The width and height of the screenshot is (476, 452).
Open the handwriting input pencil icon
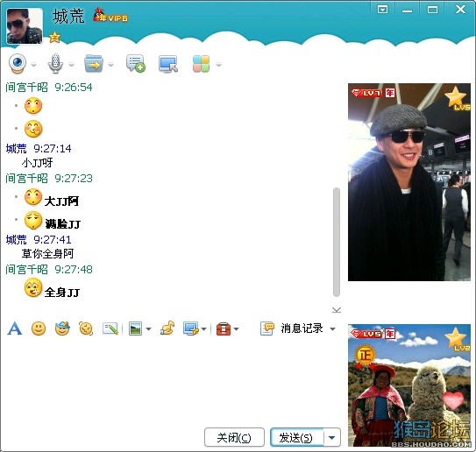coord(110,328)
